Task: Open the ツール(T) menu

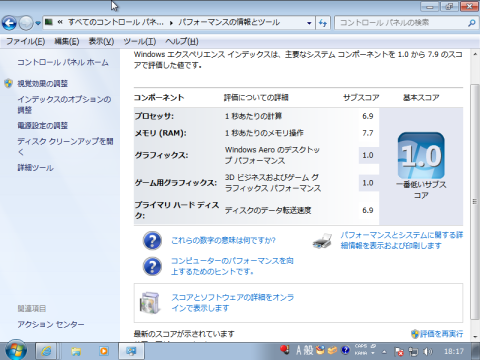Action: tap(140, 41)
